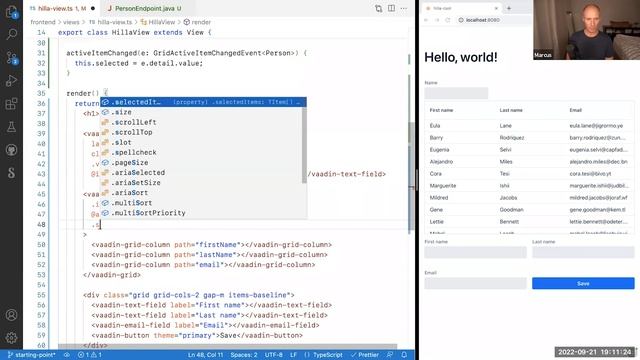
Task: Select .multiSort autocomplete suggestion
Action: point(201,203)
